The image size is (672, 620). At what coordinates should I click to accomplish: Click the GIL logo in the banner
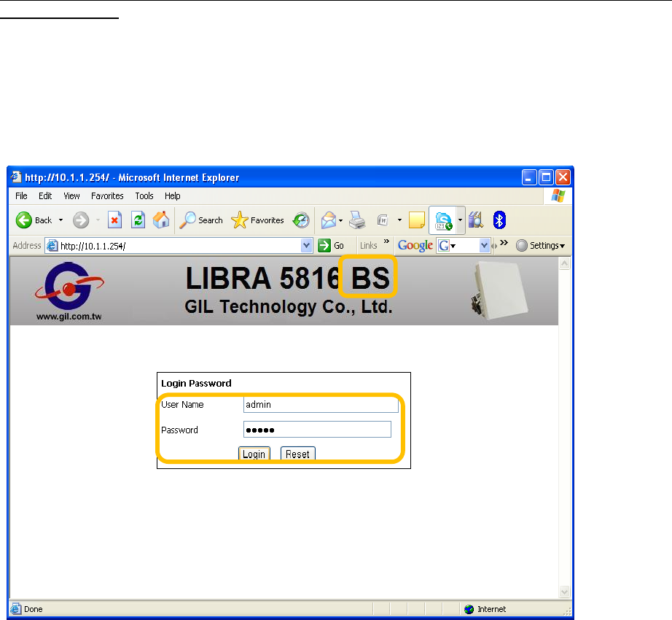[x=69, y=286]
